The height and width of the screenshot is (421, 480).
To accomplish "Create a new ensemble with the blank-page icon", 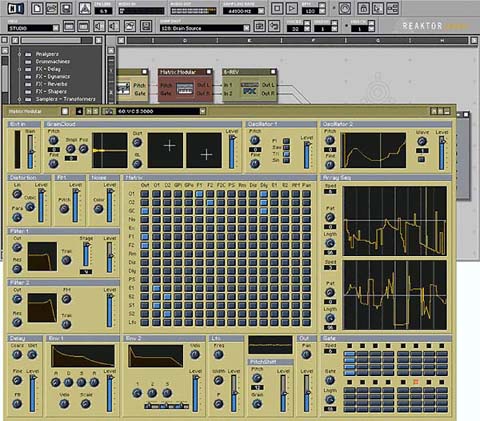I will tap(37, 8).
